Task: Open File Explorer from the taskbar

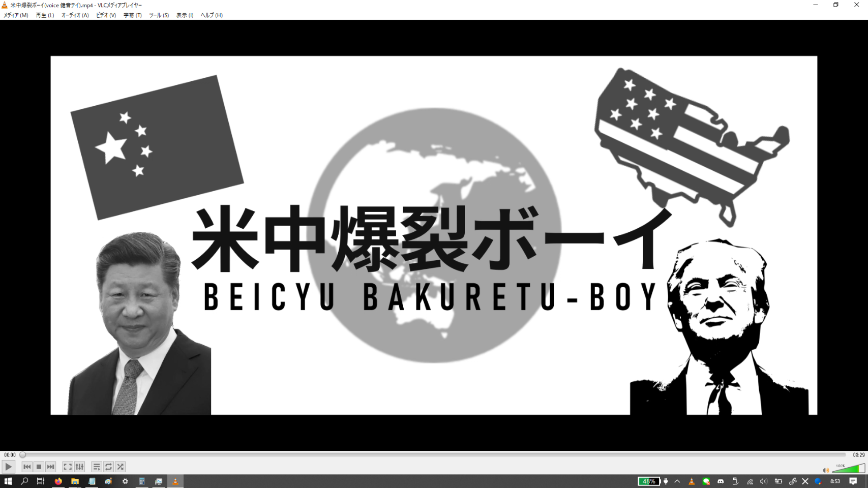Action: [75, 481]
